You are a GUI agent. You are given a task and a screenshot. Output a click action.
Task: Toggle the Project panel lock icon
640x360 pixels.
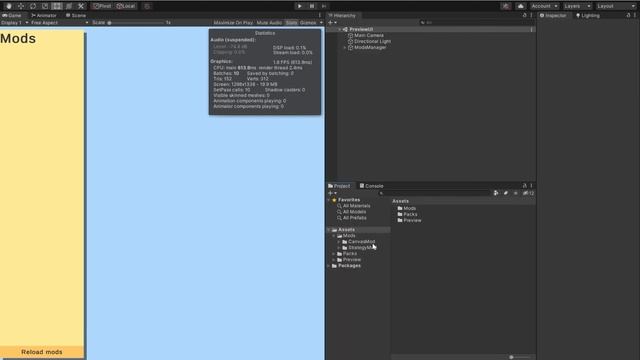coord(524,186)
